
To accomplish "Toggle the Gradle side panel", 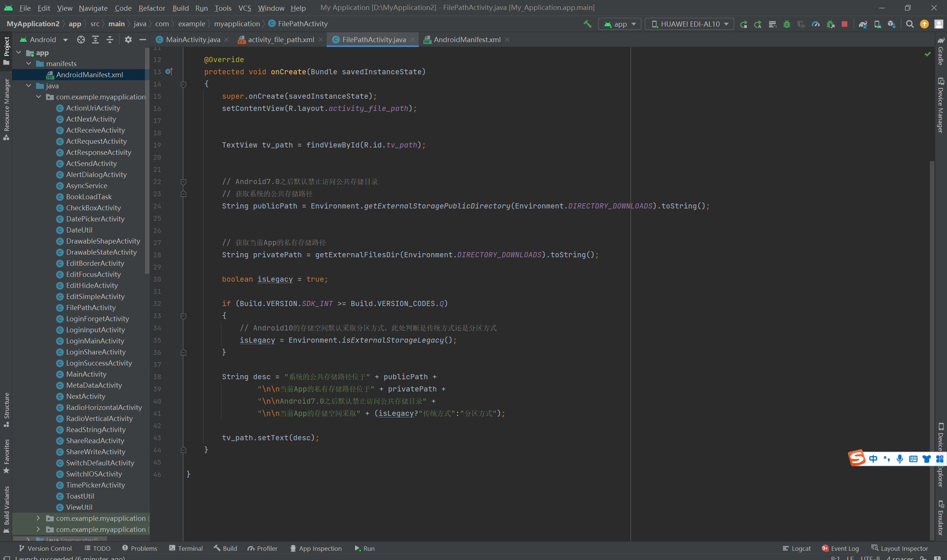I will point(941,51).
